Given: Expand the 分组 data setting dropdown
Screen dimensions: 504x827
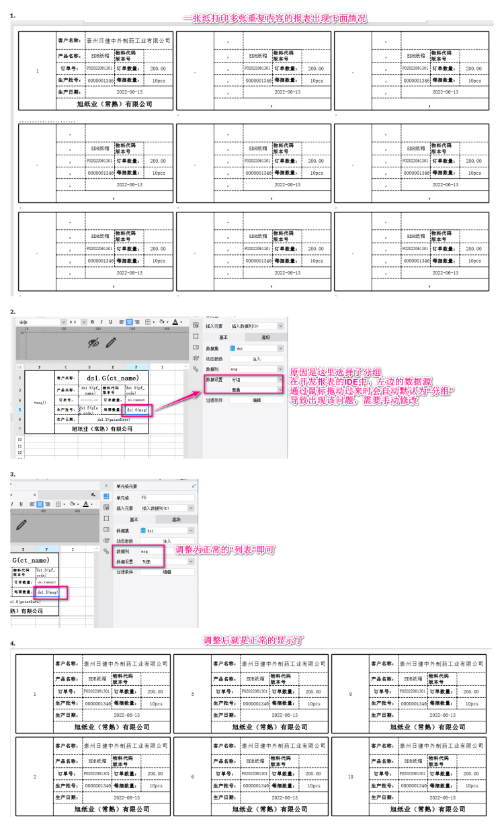Looking at the screenshot, I should point(256,379).
